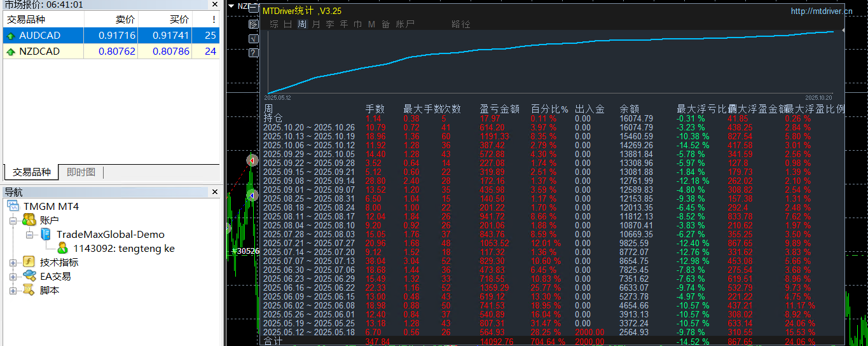The height and width of the screenshot is (346, 868).
Task: Open the 路径 path tab
Action: [461, 24]
